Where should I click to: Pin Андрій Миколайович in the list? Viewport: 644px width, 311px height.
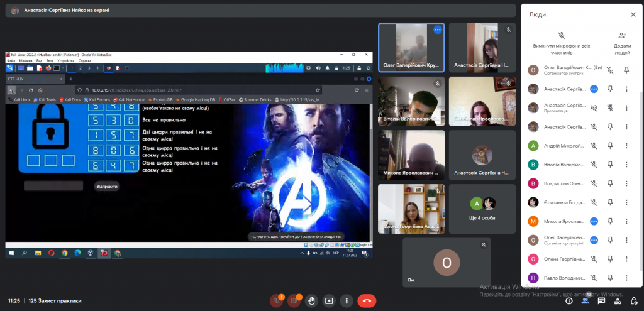click(x=610, y=146)
